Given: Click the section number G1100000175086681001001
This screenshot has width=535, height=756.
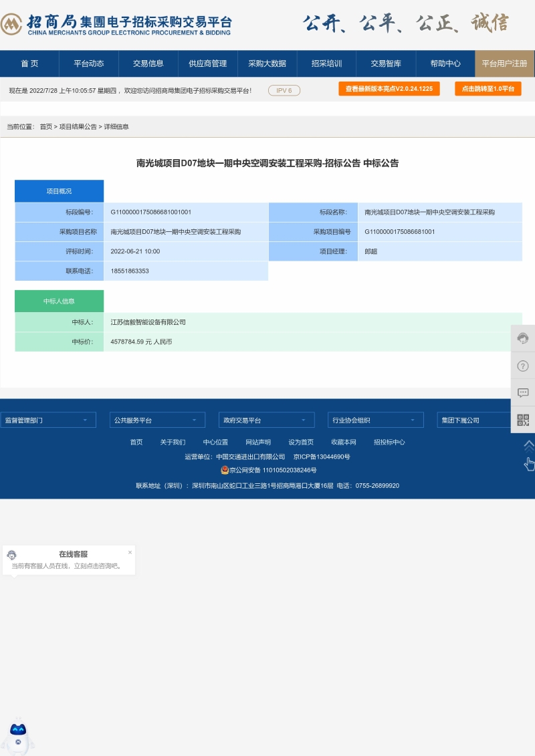Looking at the screenshot, I should [151, 212].
